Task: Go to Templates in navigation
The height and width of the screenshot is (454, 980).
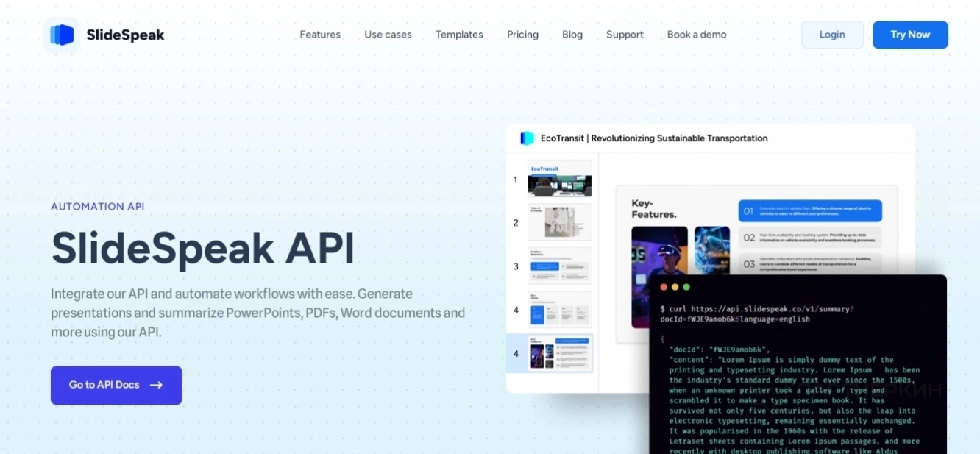Action: click(x=459, y=35)
